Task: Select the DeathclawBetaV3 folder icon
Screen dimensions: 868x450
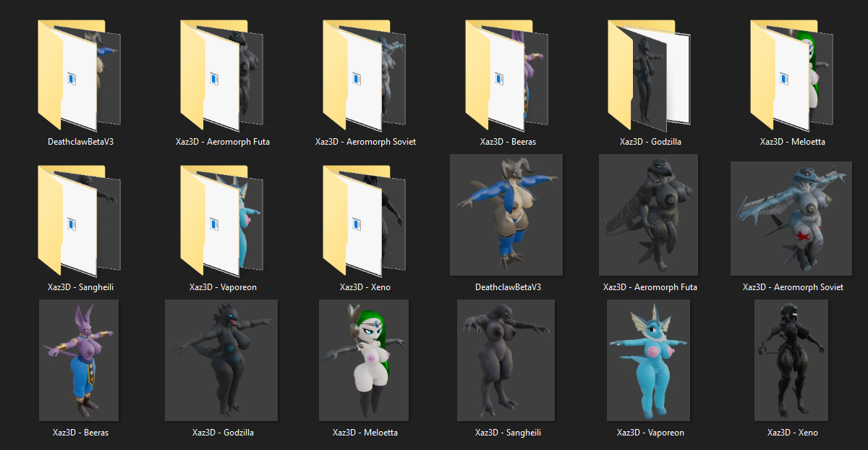Action: 80,76
